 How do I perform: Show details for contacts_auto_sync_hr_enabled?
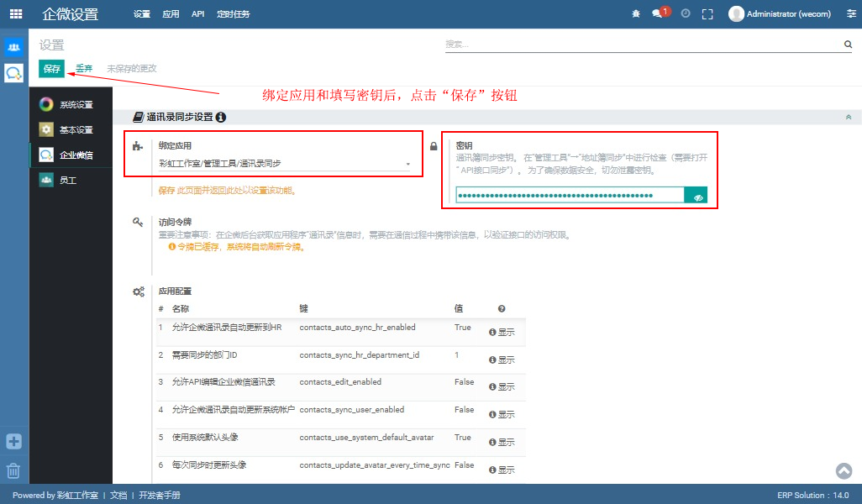(x=502, y=332)
